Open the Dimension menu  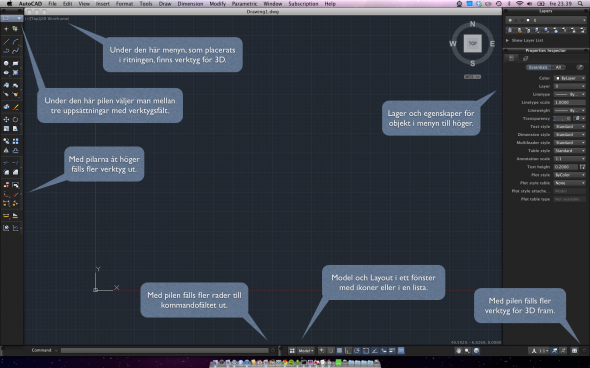click(190, 4)
